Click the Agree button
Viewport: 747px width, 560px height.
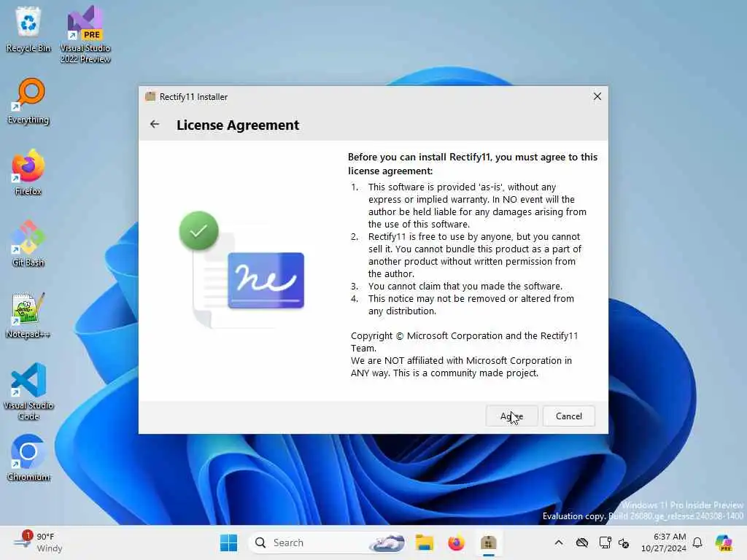point(511,416)
